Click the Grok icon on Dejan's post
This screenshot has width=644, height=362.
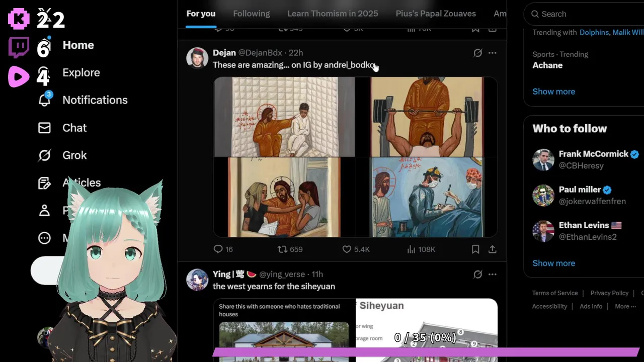478,53
